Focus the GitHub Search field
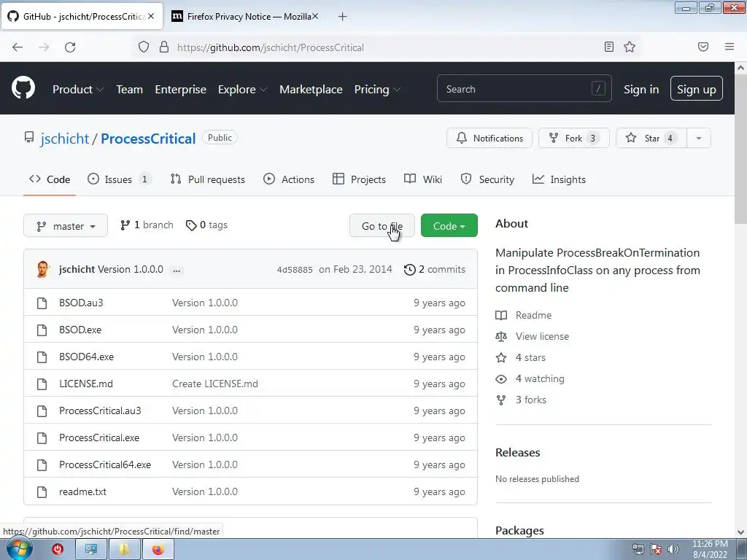 [524, 88]
